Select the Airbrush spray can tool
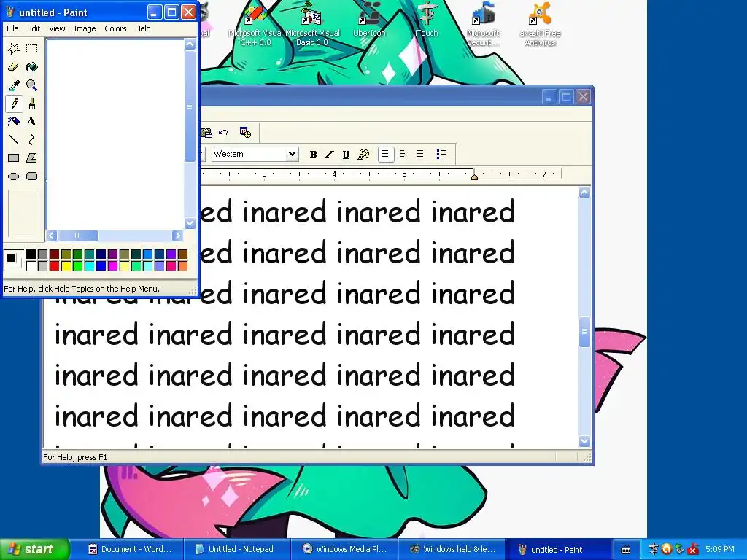This screenshot has width=747, height=560. (x=14, y=122)
